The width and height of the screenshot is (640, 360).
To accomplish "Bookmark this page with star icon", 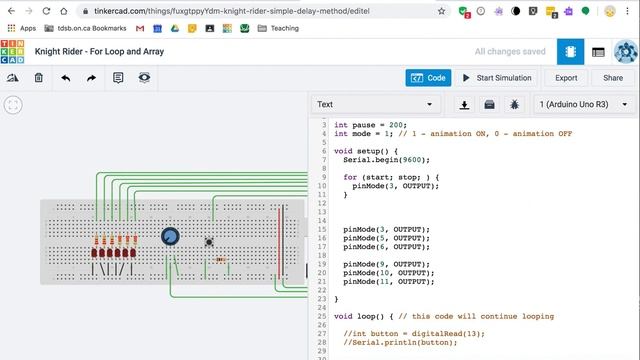I will [441, 11].
